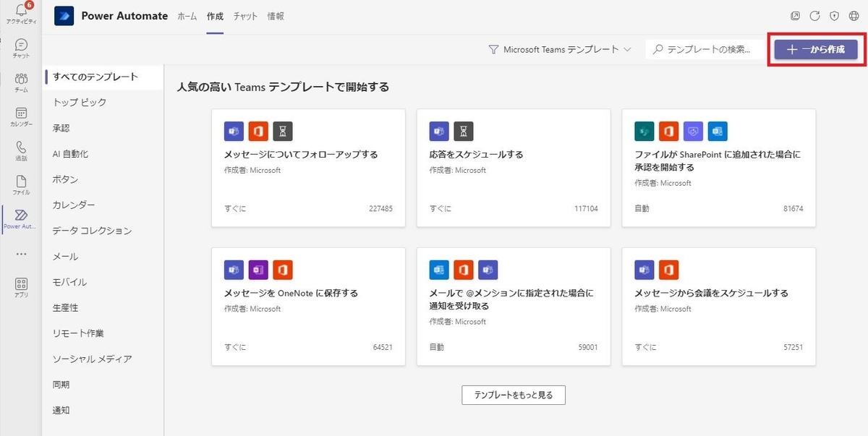Open 応答をスケジュールする template title

476,155
